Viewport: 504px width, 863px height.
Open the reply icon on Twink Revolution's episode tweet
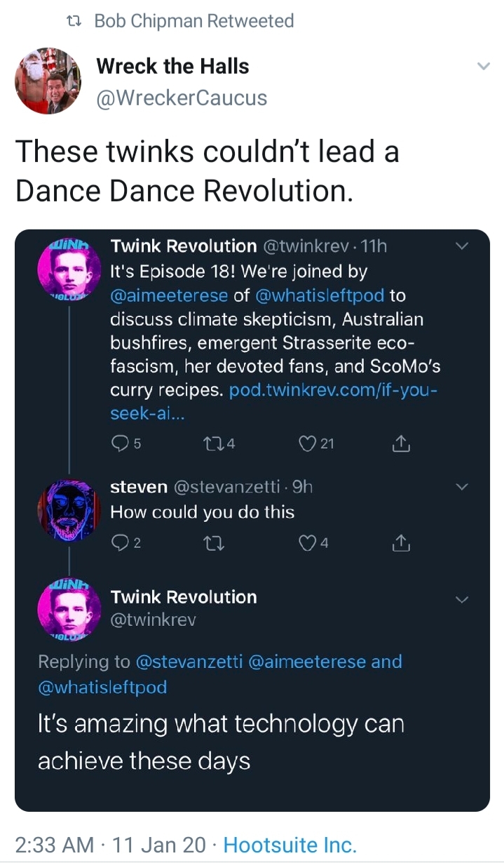coord(121,443)
